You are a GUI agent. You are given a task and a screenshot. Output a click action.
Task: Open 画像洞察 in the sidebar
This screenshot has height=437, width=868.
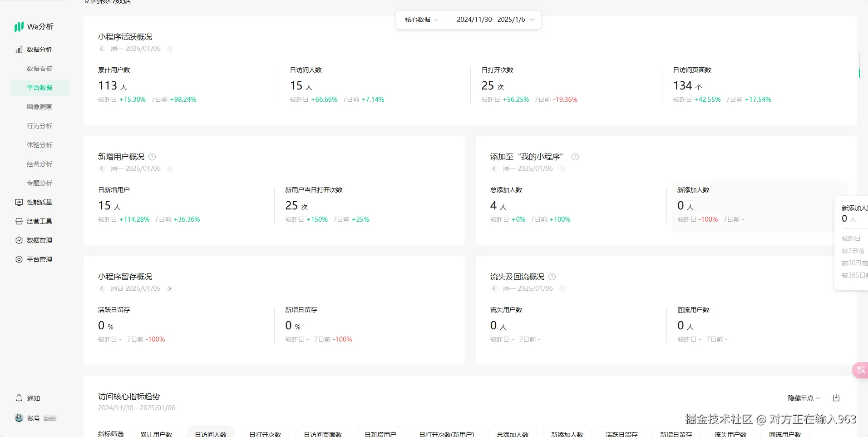point(40,107)
